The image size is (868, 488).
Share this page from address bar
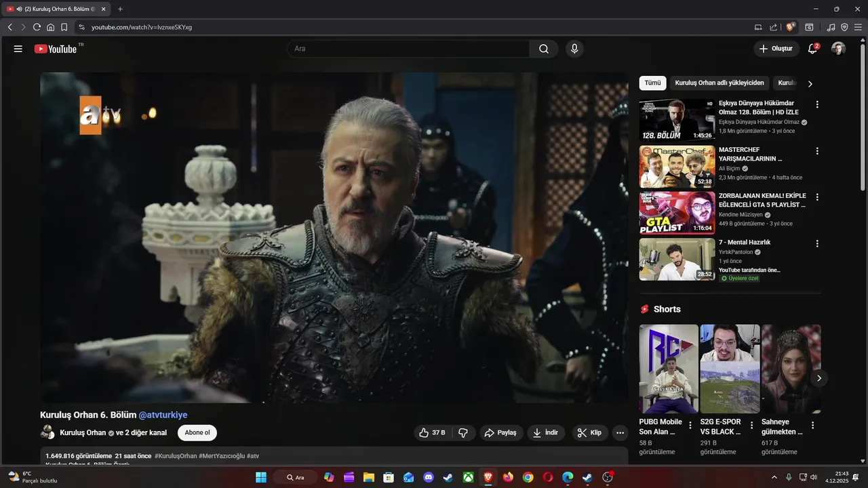[774, 27]
